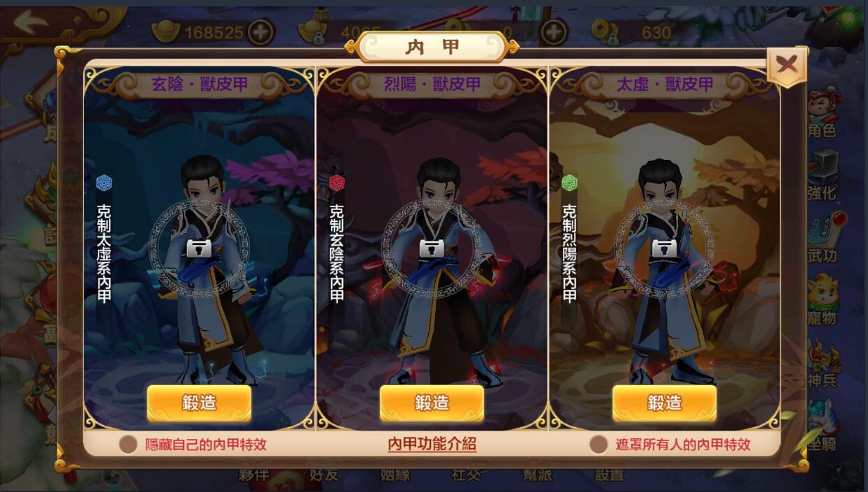Click the red 烈陽 element emblem

point(337,183)
